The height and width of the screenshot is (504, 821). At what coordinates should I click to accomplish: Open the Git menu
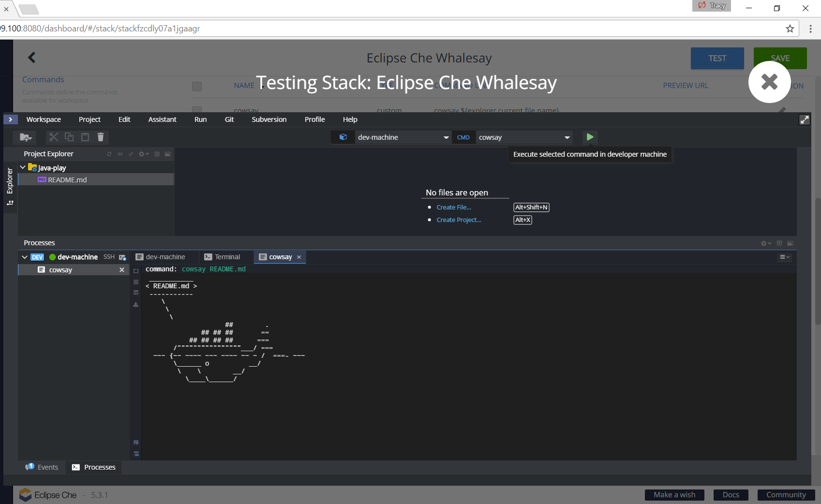(x=229, y=119)
